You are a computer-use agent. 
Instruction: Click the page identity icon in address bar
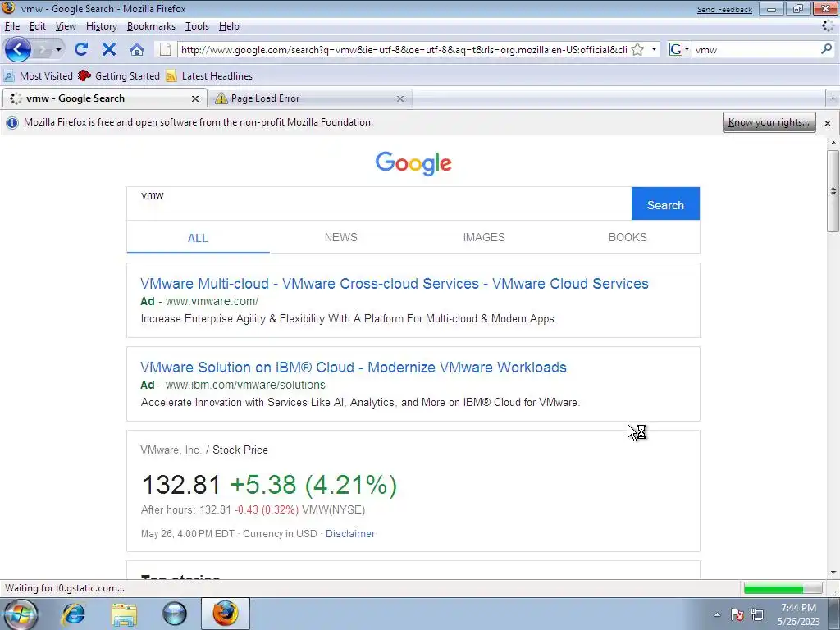(166, 50)
